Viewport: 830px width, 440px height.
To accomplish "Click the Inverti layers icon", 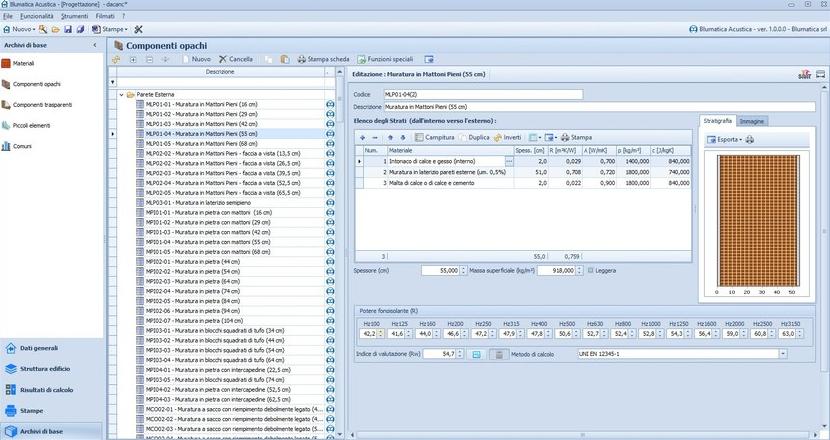I will 498,137.
